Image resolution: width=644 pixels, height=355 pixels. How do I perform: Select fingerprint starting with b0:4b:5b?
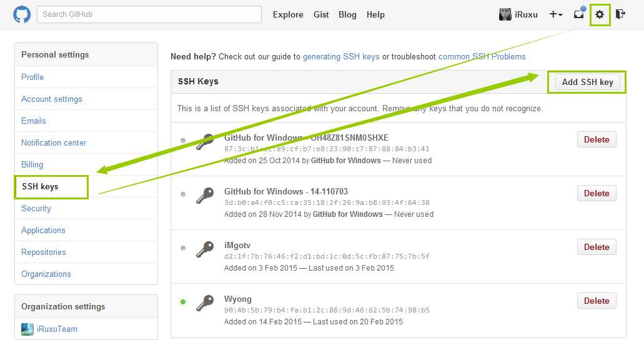click(x=327, y=310)
